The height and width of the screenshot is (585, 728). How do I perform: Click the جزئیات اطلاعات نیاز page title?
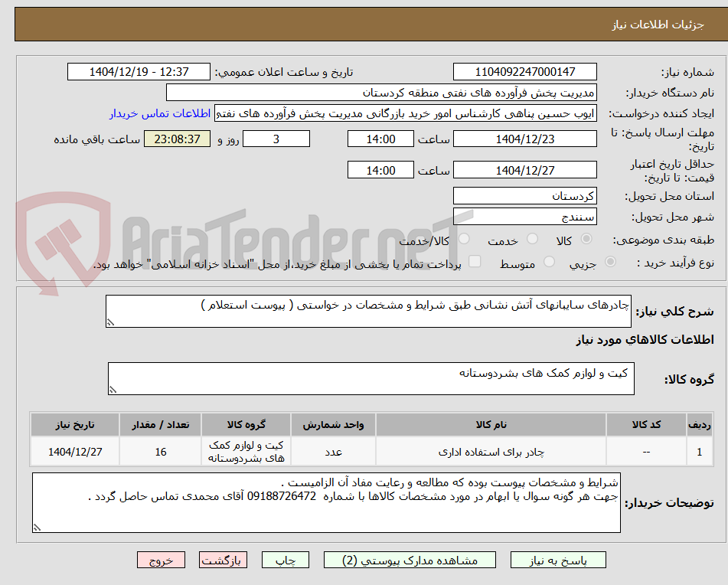[x=658, y=25]
